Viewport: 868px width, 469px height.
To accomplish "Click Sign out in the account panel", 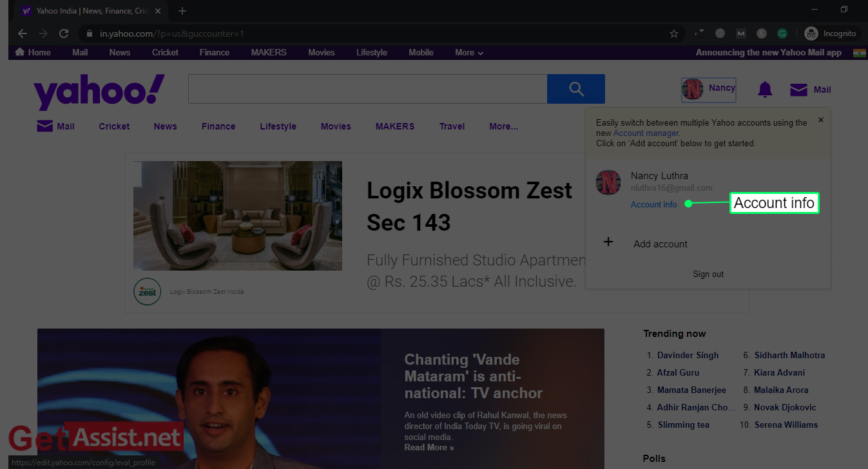I will [708, 274].
